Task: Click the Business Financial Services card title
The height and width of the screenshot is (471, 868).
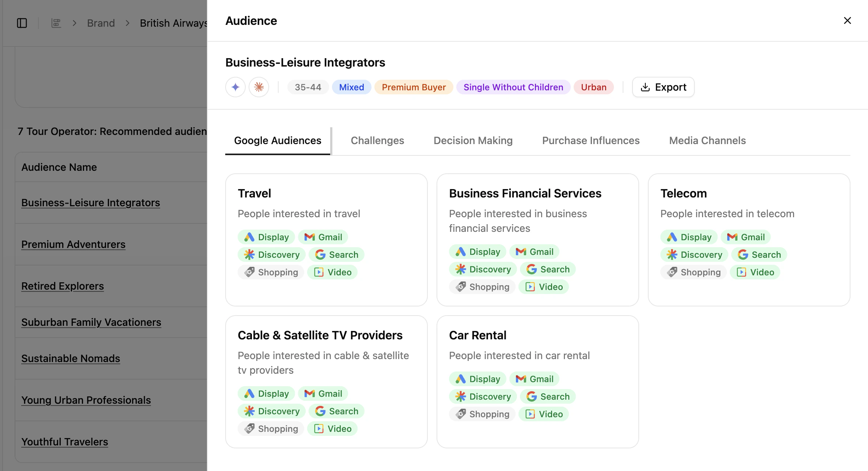Action: (x=525, y=193)
